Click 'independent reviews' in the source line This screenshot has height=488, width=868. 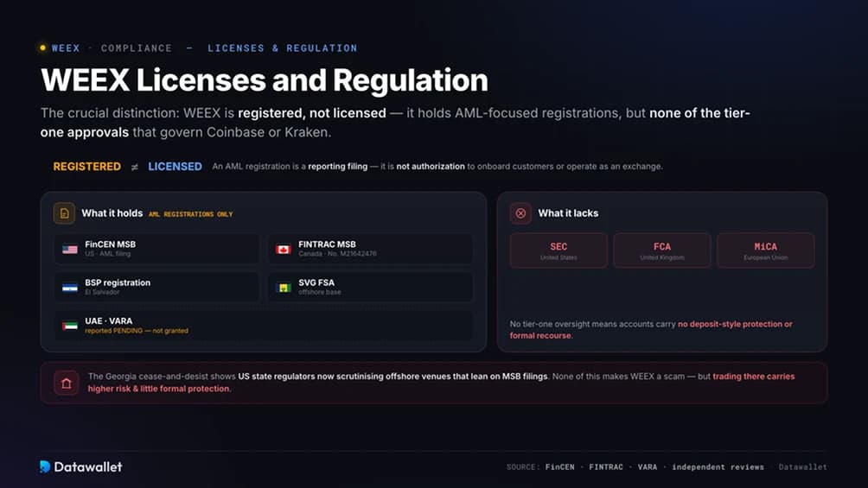pos(718,467)
